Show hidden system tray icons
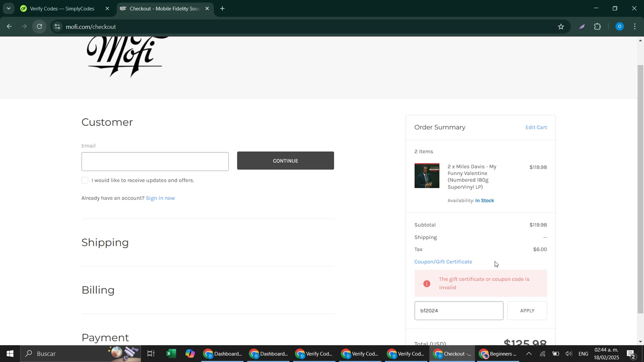This screenshot has width=644, height=362. 529,354
